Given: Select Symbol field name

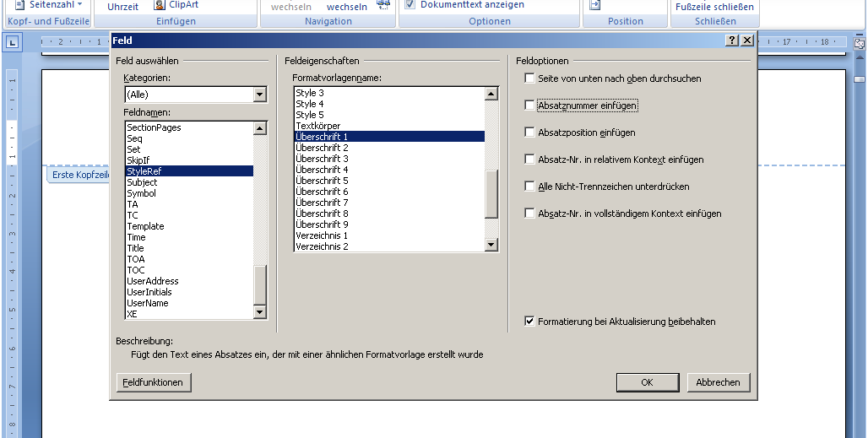Looking at the screenshot, I should [189, 193].
